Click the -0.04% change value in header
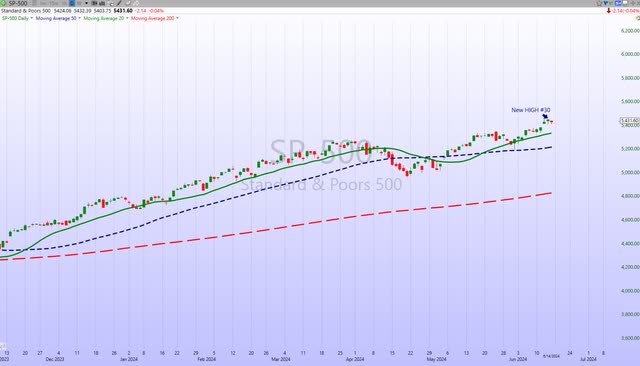Image resolution: width=640 pixels, height=366 pixels. click(x=155, y=11)
